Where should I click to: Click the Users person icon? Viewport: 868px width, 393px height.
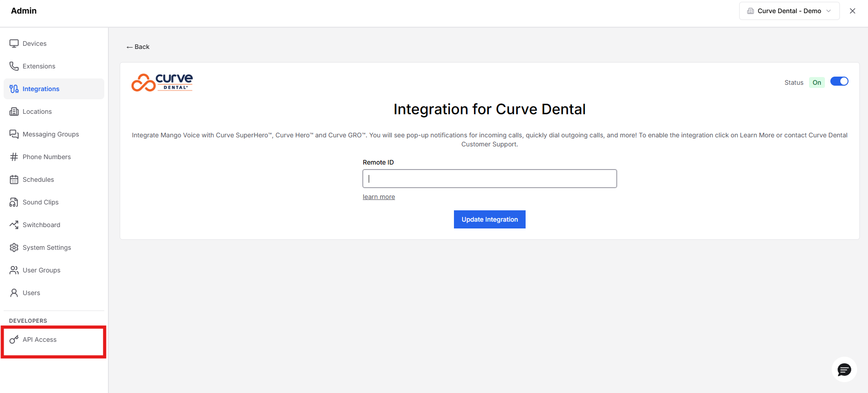pyautogui.click(x=14, y=293)
